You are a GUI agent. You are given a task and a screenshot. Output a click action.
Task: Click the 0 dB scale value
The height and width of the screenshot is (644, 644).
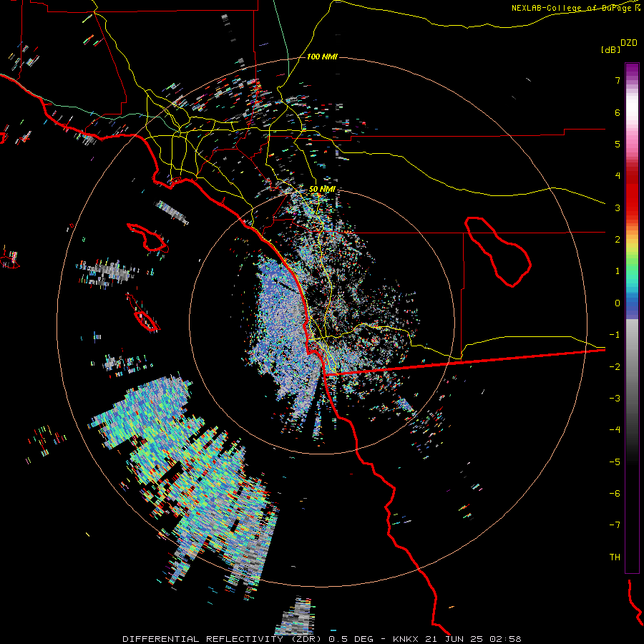[618, 303]
